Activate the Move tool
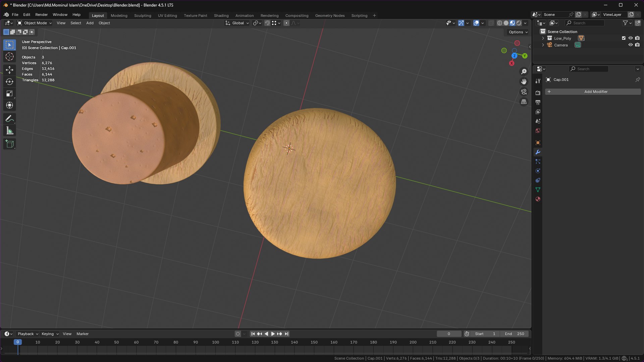 pos(9,69)
